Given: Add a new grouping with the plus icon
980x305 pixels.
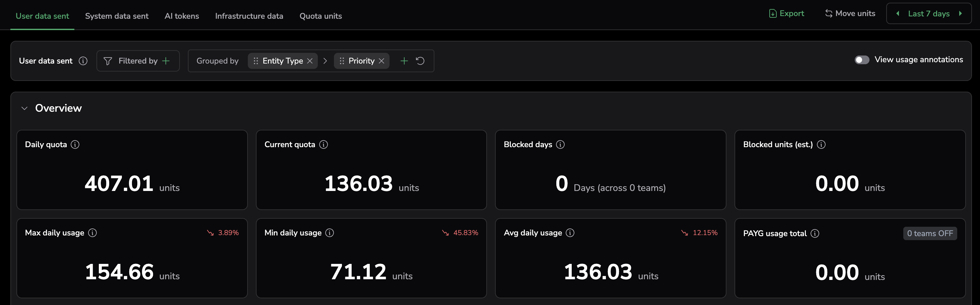Looking at the screenshot, I should pyautogui.click(x=404, y=61).
